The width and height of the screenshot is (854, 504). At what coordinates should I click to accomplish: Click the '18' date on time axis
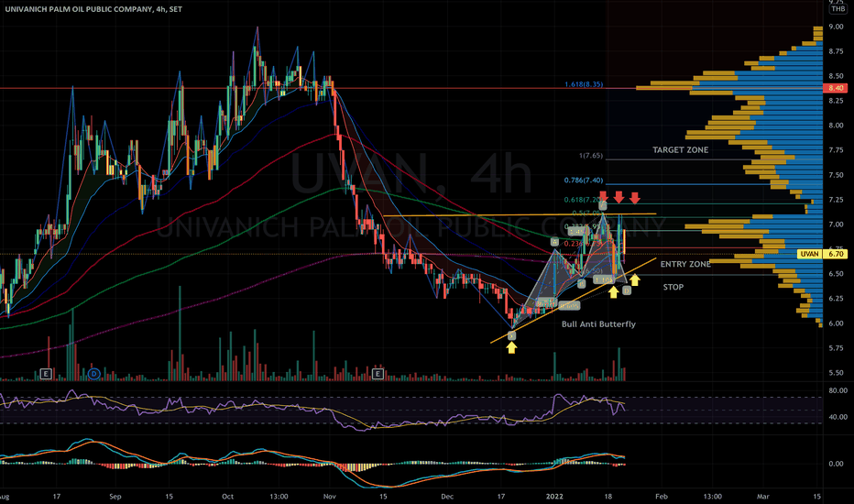[608, 497]
